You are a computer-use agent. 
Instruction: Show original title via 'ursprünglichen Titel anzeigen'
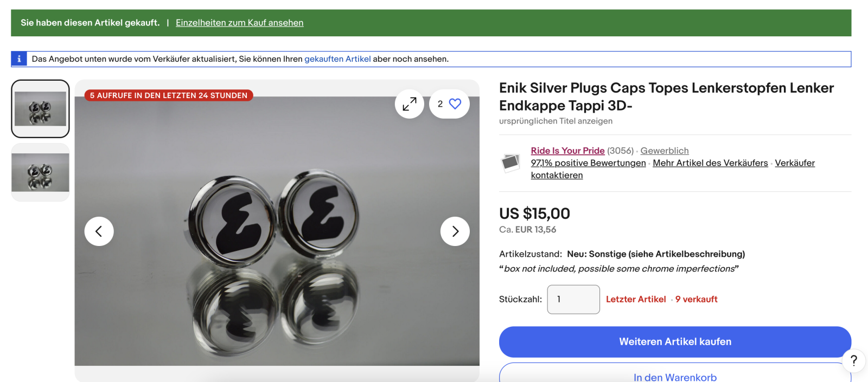(x=556, y=121)
